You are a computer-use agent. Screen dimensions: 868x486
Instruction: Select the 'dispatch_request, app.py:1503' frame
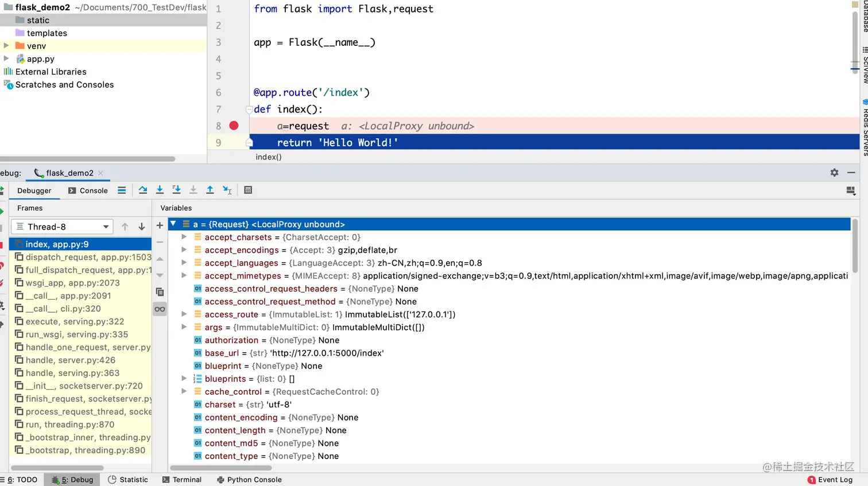point(80,257)
